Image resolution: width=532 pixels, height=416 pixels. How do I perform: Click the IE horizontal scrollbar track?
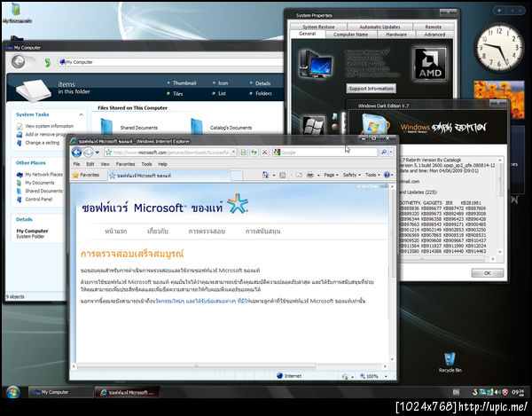230,366
